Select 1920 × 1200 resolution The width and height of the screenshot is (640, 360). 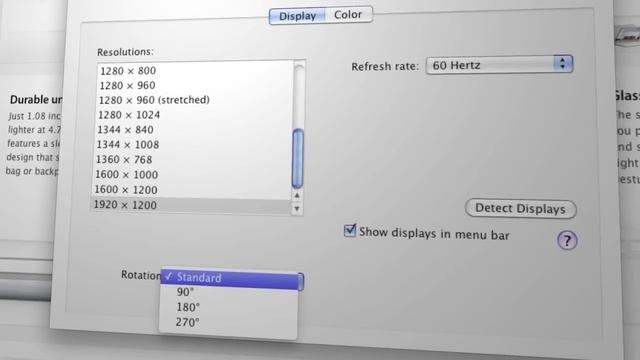click(x=192, y=205)
